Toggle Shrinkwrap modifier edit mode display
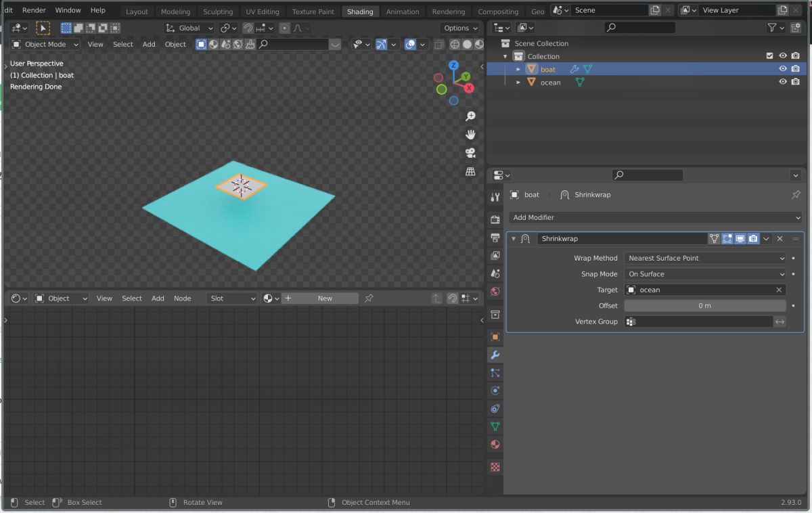This screenshot has width=812, height=513. click(x=727, y=239)
